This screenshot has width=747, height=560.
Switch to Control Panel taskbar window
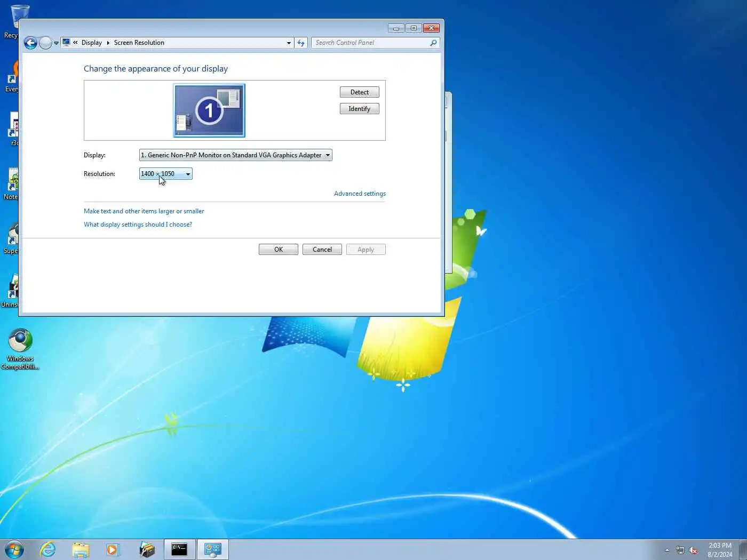click(213, 549)
